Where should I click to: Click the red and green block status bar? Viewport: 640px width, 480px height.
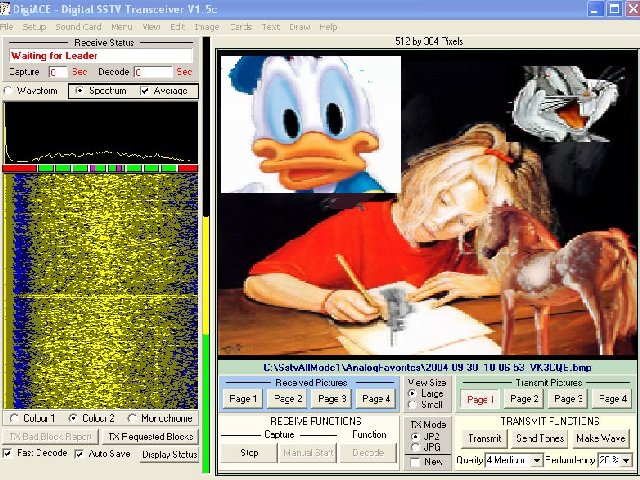point(100,168)
